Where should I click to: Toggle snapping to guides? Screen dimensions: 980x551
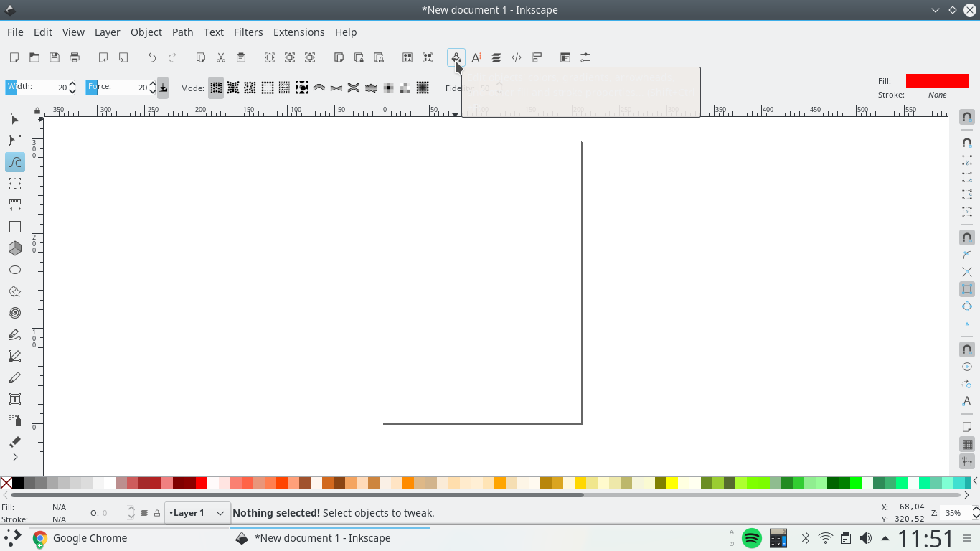[x=967, y=461]
